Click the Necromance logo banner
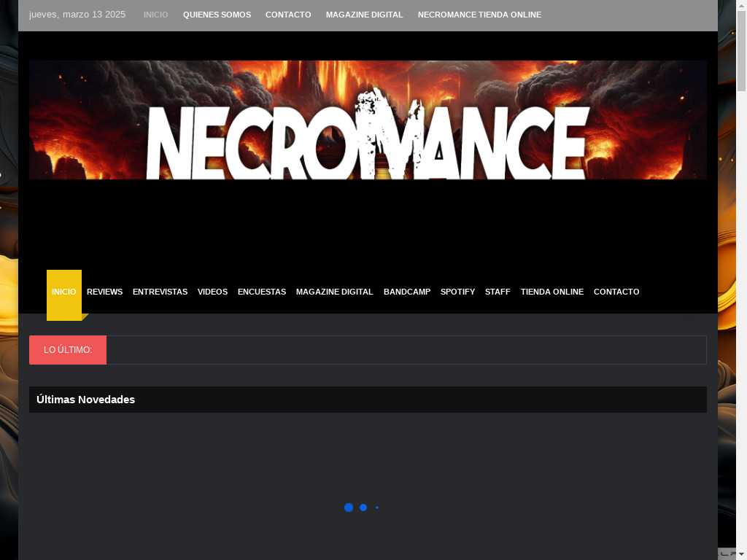This screenshot has width=747, height=560. [x=368, y=120]
